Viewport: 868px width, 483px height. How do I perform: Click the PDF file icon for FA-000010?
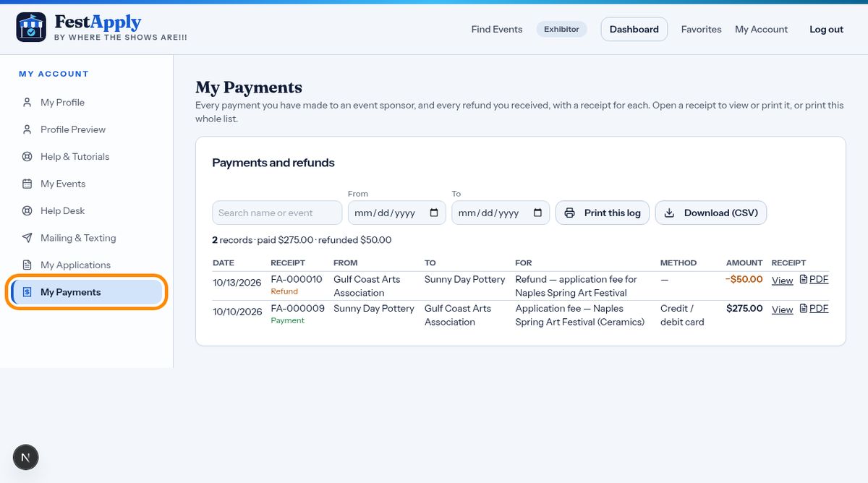click(804, 279)
